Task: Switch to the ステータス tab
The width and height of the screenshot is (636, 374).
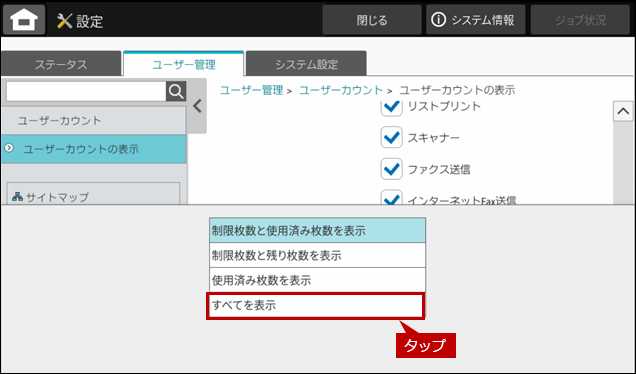Action: [61, 64]
